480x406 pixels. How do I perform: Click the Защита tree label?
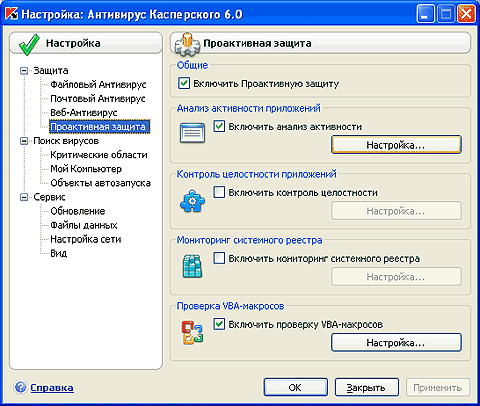[x=51, y=71]
